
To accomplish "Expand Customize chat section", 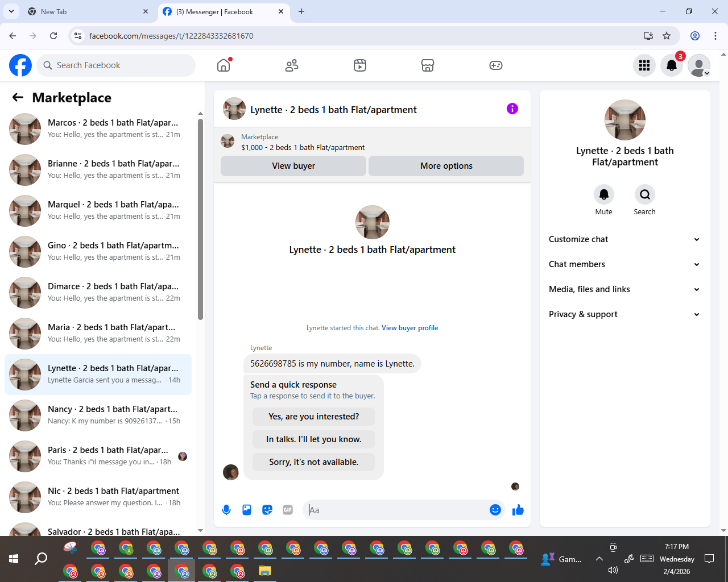I will pos(624,239).
